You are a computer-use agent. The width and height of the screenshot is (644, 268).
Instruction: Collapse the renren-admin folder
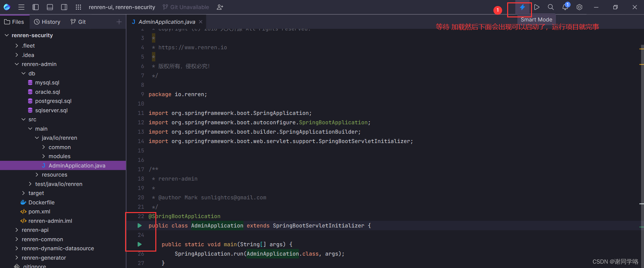[17, 64]
